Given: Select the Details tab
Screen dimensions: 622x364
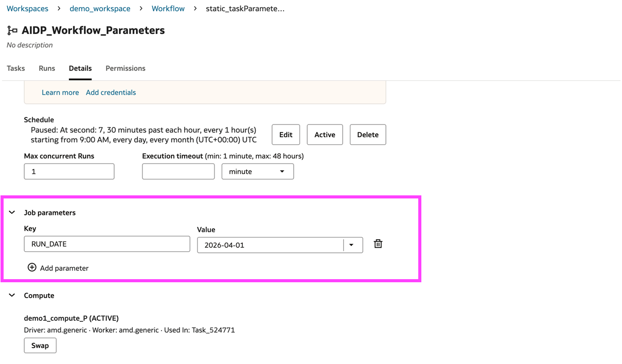Looking at the screenshot, I should (x=80, y=68).
